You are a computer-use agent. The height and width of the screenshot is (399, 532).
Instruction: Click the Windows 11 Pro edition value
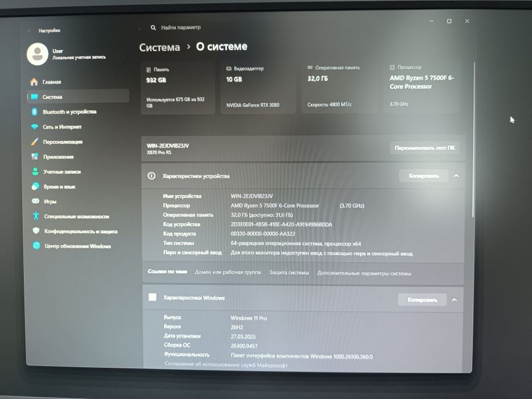click(x=249, y=318)
